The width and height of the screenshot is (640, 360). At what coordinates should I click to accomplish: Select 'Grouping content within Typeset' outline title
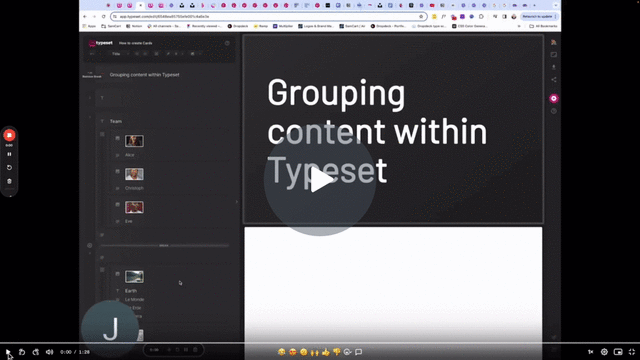coord(144,75)
